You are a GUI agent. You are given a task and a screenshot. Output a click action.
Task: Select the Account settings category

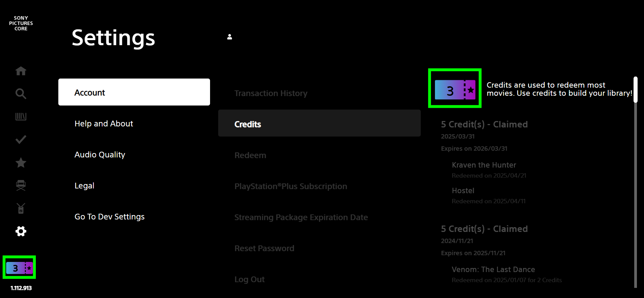[x=134, y=92]
